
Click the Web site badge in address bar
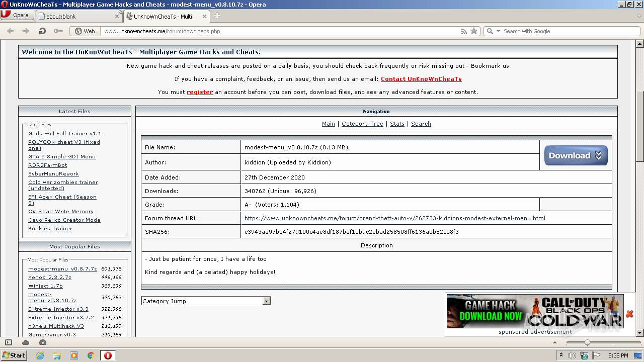click(x=85, y=31)
